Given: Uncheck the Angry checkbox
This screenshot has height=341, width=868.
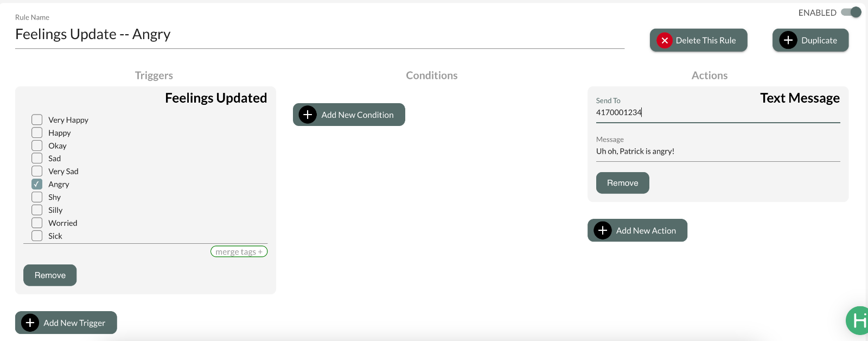Looking at the screenshot, I should [37, 184].
